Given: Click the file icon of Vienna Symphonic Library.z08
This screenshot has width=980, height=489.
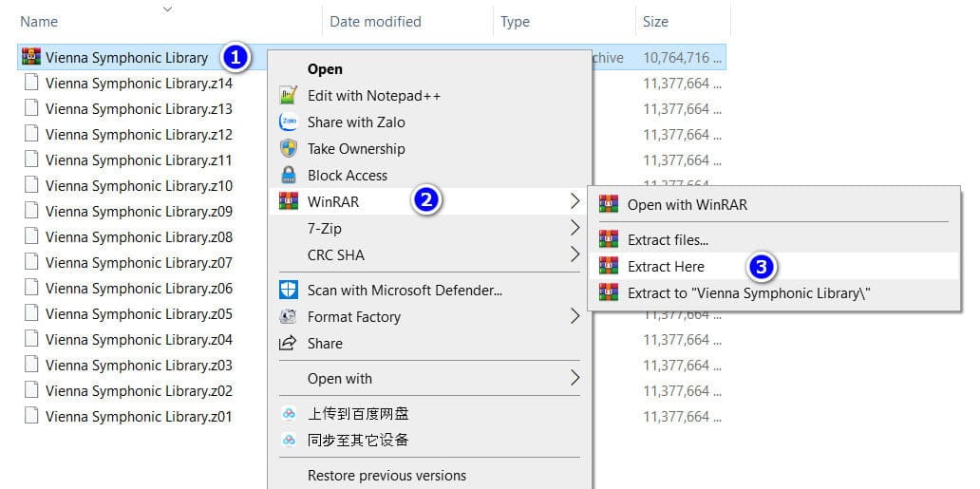Looking at the screenshot, I should (x=31, y=236).
